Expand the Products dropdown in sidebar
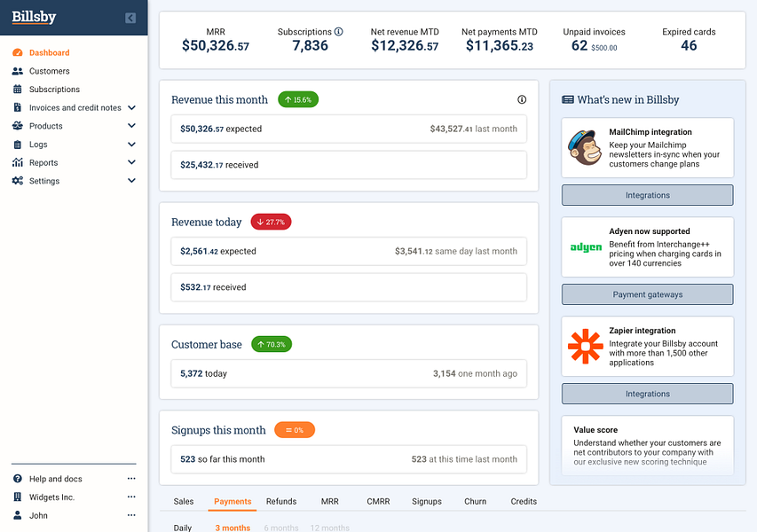The height and width of the screenshot is (532, 757). [131, 126]
